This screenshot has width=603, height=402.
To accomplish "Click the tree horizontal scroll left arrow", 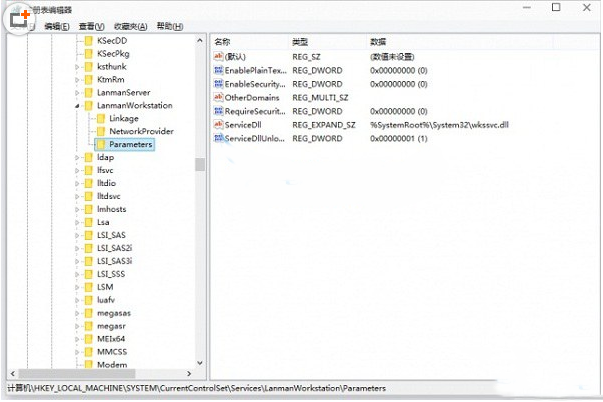I will pos(13,374).
